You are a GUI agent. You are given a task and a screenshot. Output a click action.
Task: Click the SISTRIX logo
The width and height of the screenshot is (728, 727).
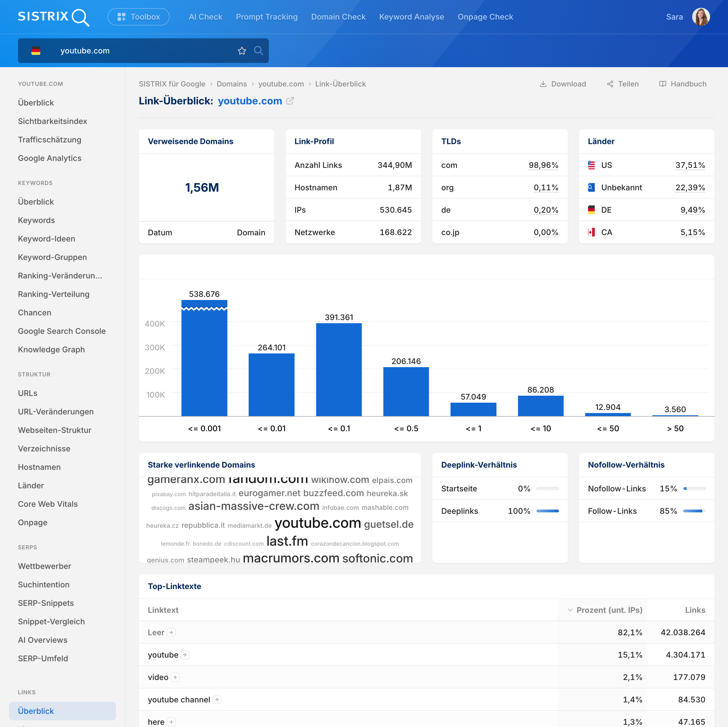click(x=53, y=17)
